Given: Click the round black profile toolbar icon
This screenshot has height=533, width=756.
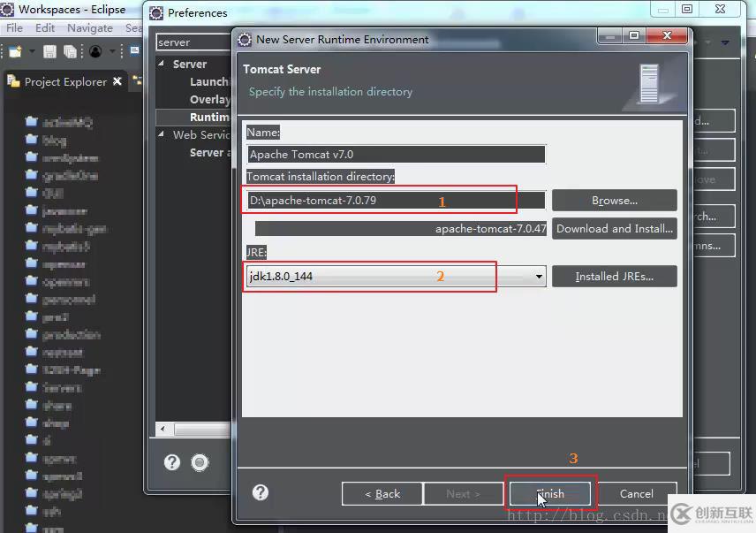Looking at the screenshot, I should 95,51.
